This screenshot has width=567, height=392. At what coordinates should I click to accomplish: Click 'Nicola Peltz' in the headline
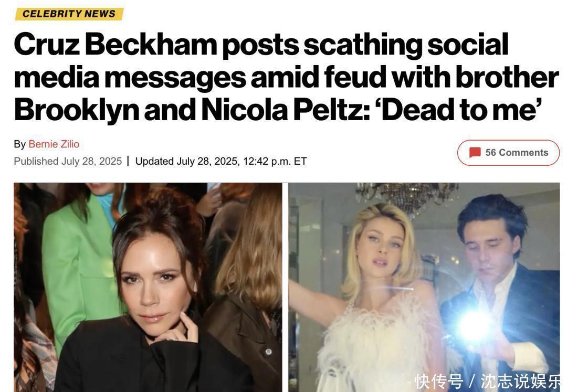[282, 109]
